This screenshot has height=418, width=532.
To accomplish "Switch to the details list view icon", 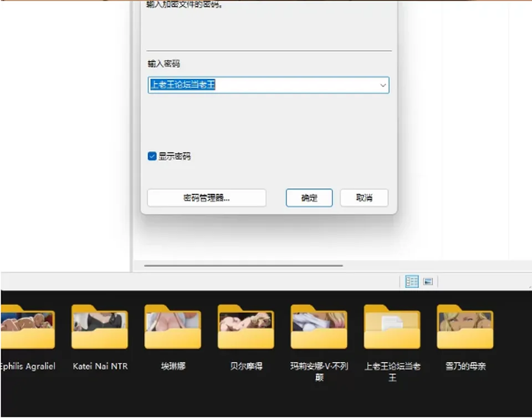I will (x=412, y=281).
